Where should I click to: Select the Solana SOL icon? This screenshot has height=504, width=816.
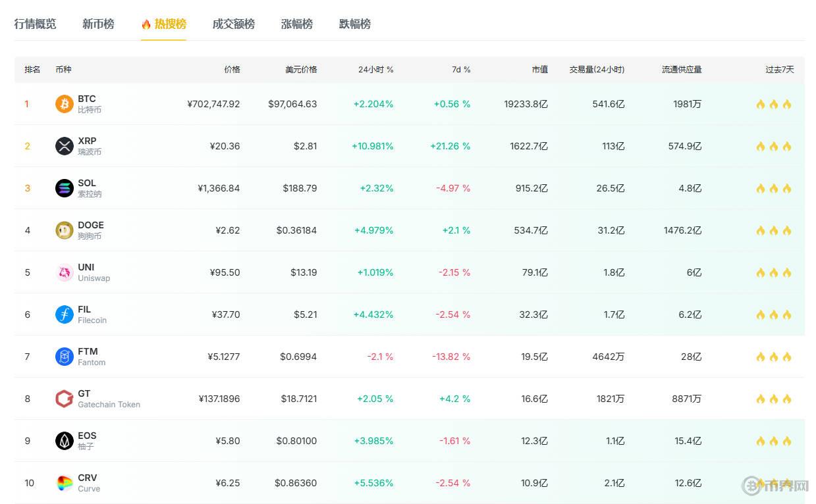pos(64,188)
